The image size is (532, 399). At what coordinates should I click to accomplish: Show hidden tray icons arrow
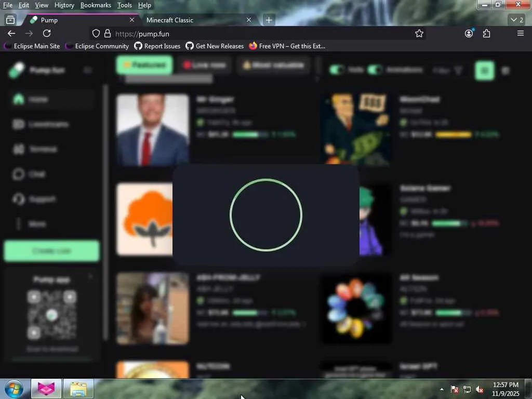(x=442, y=389)
